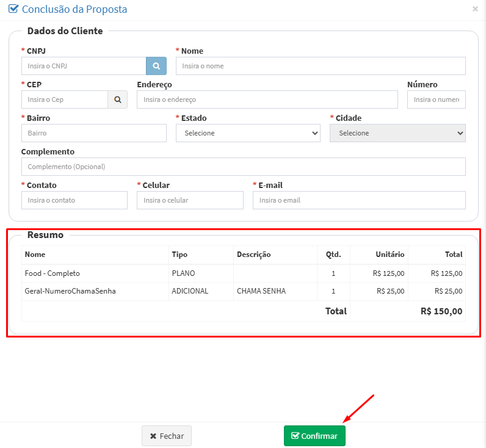Select the CEP input box
This screenshot has width=486, height=448.
pyautogui.click(x=65, y=99)
